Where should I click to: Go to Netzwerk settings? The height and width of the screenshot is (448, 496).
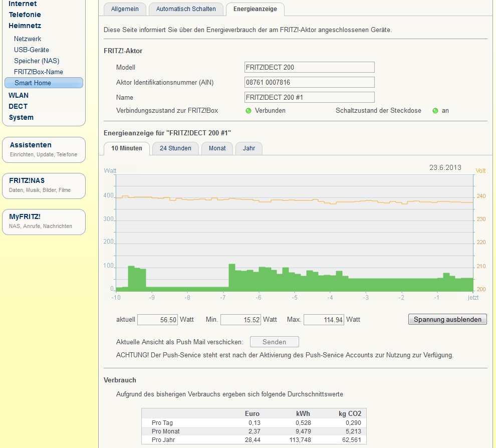coord(28,39)
